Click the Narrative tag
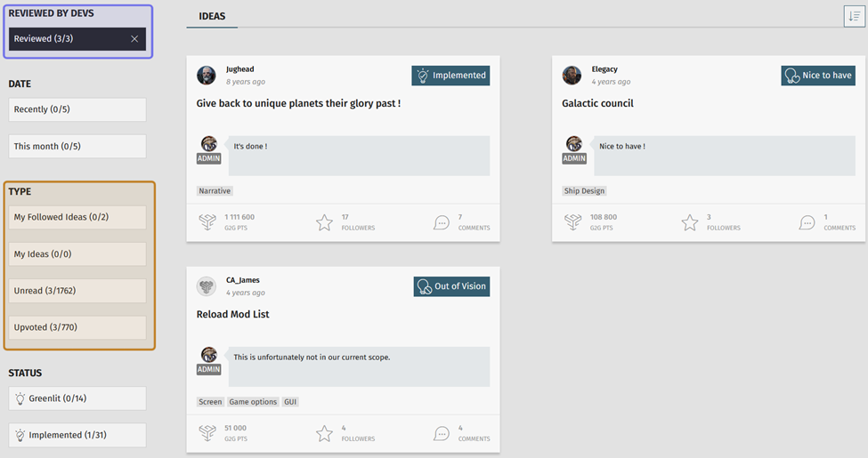 pyautogui.click(x=215, y=191)
